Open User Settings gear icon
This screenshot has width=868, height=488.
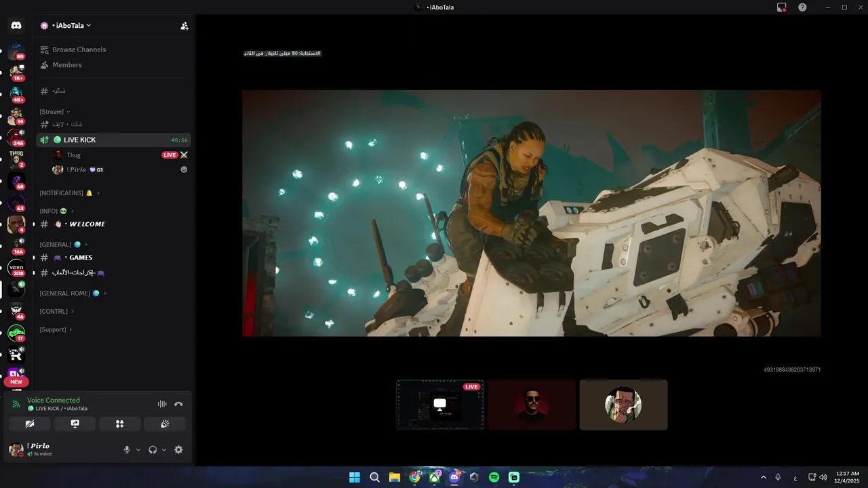pos(178,449)
